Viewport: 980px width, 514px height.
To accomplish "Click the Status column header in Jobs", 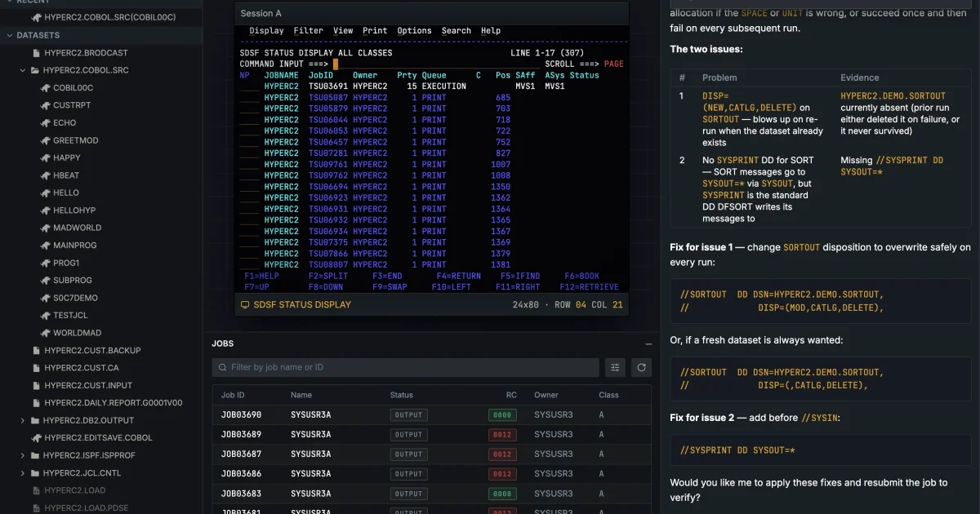I will (402, 395).
